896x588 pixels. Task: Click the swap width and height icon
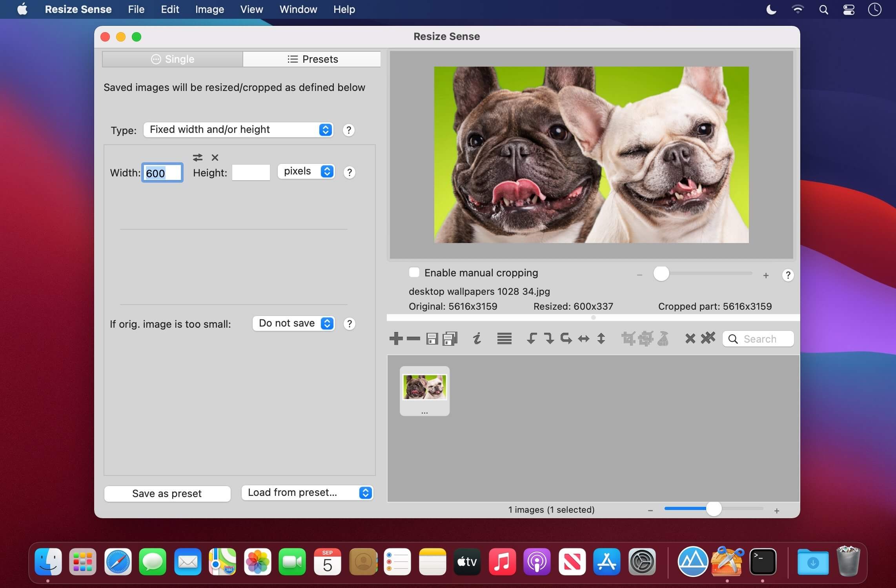(197, 158)
